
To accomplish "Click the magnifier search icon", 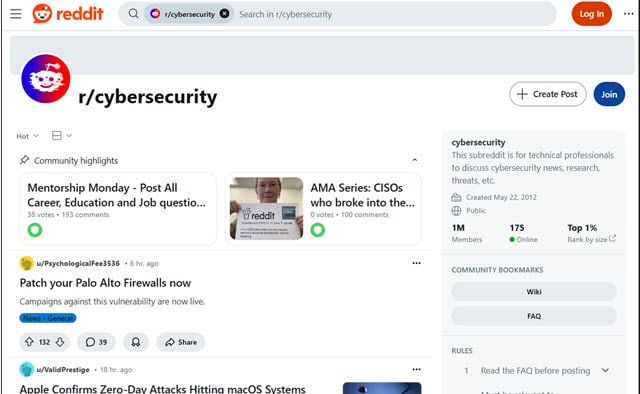I will [133, 14].
